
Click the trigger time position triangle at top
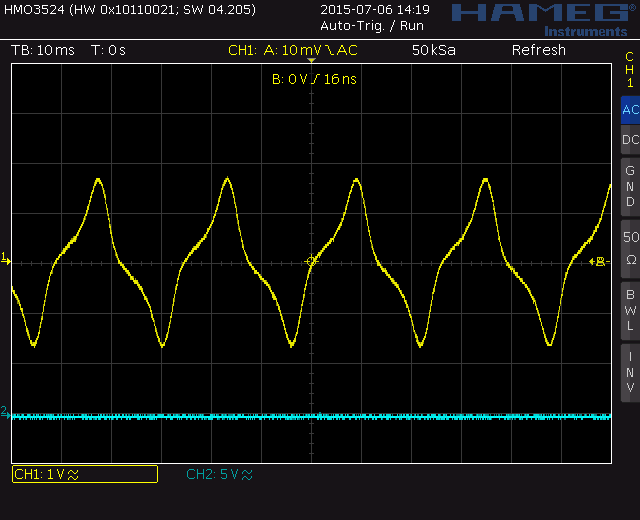311,63
